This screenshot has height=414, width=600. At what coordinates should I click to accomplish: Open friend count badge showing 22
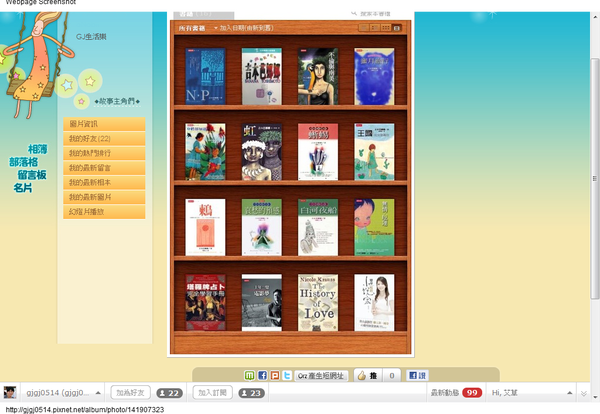pos(170,393)
